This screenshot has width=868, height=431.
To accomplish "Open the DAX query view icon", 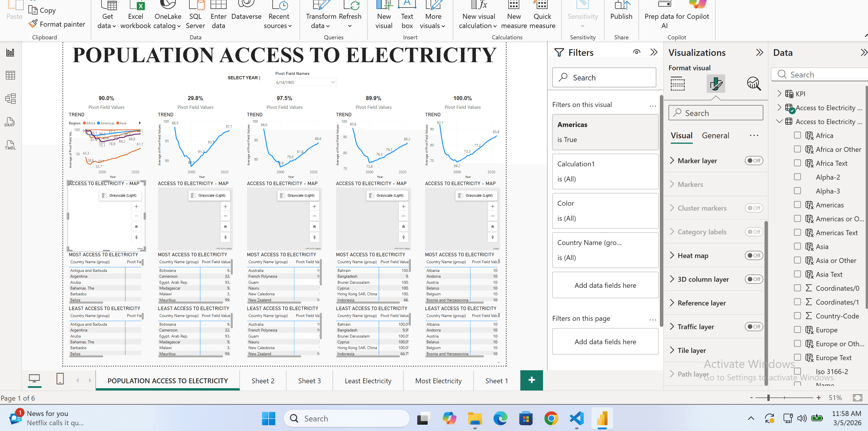I will click(x=10, y=122).
